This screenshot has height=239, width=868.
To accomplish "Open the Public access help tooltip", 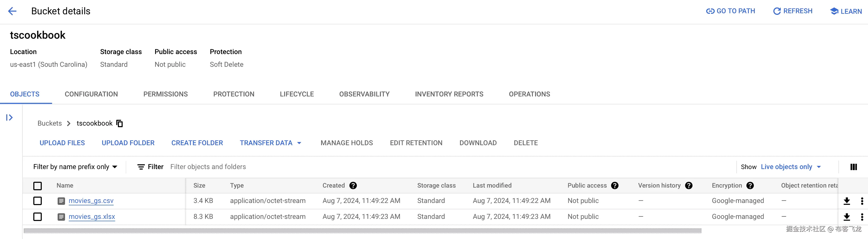I will tap(615, 185).
